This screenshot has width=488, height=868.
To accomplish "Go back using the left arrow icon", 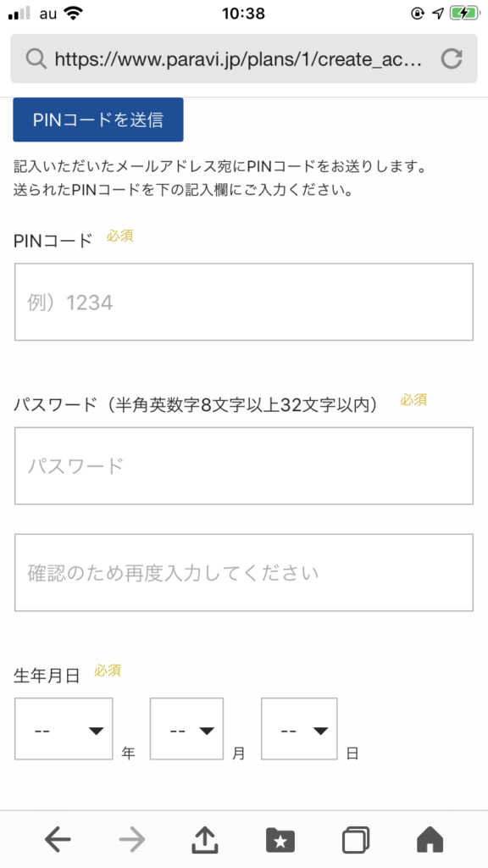I will click(x=58, y=840).
